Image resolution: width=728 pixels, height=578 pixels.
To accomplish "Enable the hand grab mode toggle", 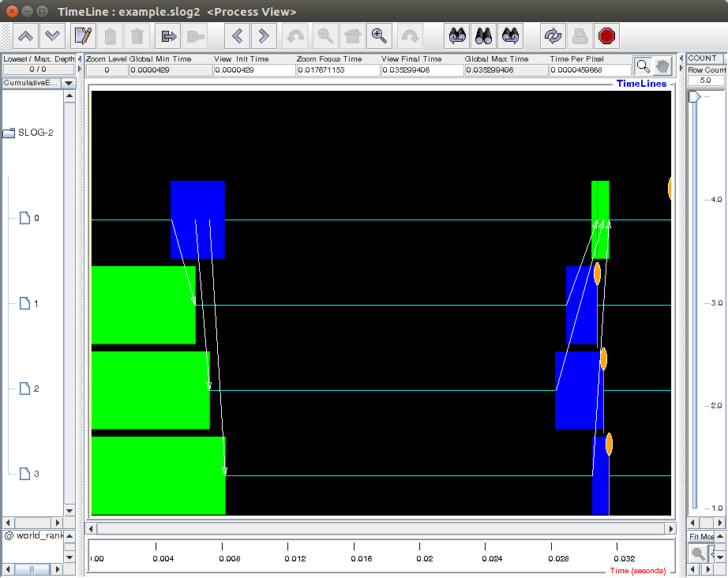I will pos(662,66).
